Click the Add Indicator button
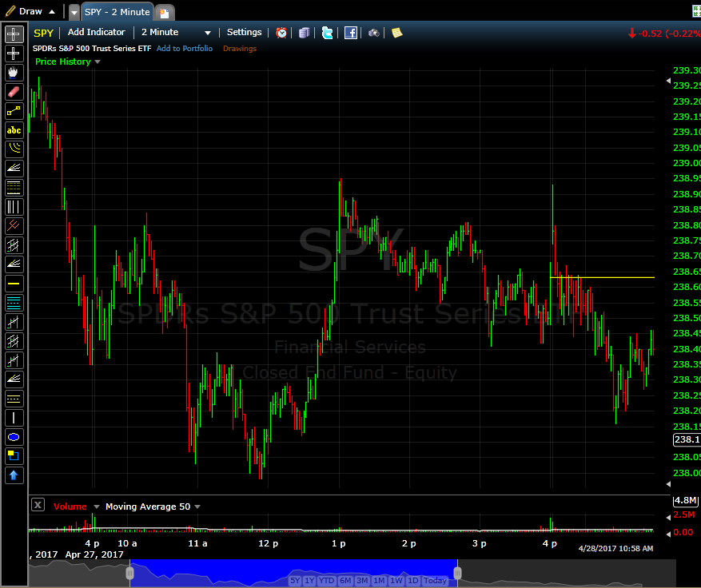The height and width of the screenshot is (588, 701). click(x=96, y=32)
